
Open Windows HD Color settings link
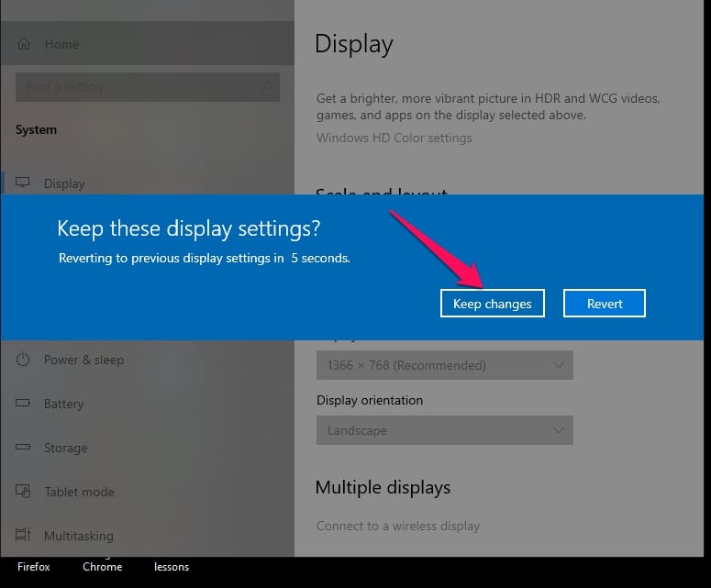click(394, 138)
